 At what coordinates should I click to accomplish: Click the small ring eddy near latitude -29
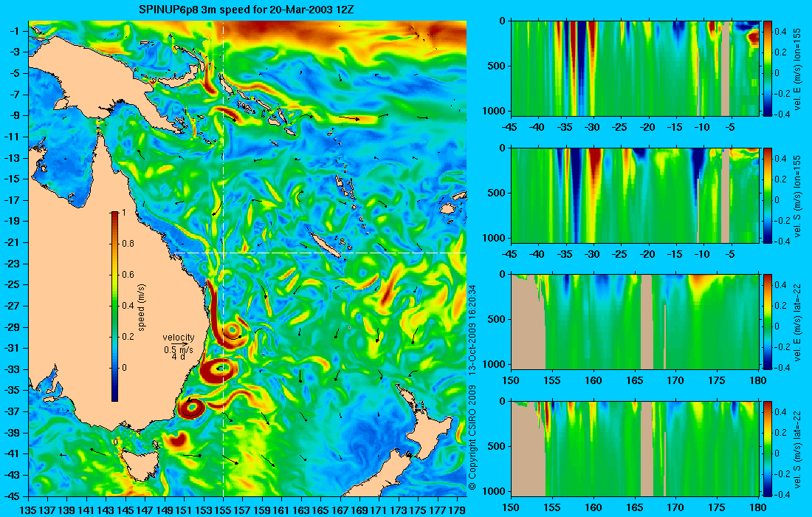click(x=232, y=330)
